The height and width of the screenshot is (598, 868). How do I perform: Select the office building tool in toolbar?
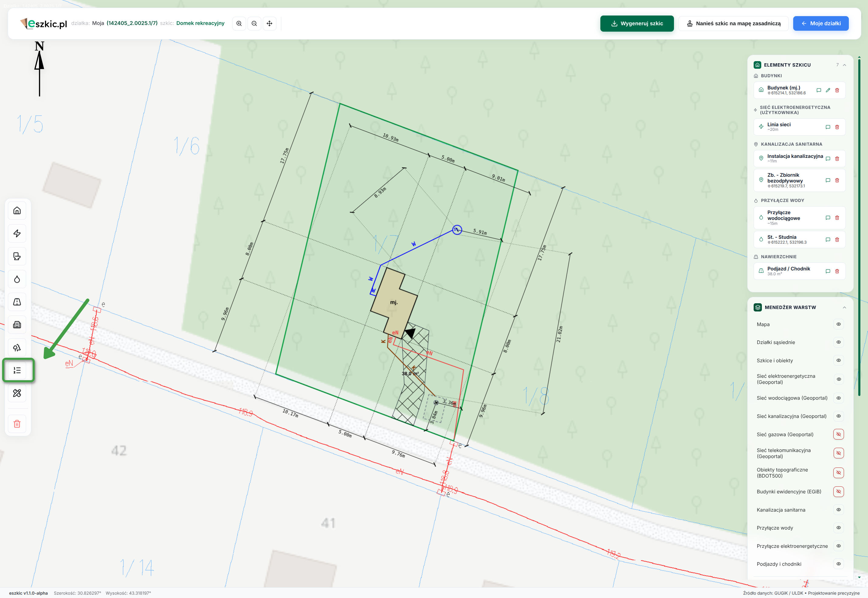coord(17,325)
